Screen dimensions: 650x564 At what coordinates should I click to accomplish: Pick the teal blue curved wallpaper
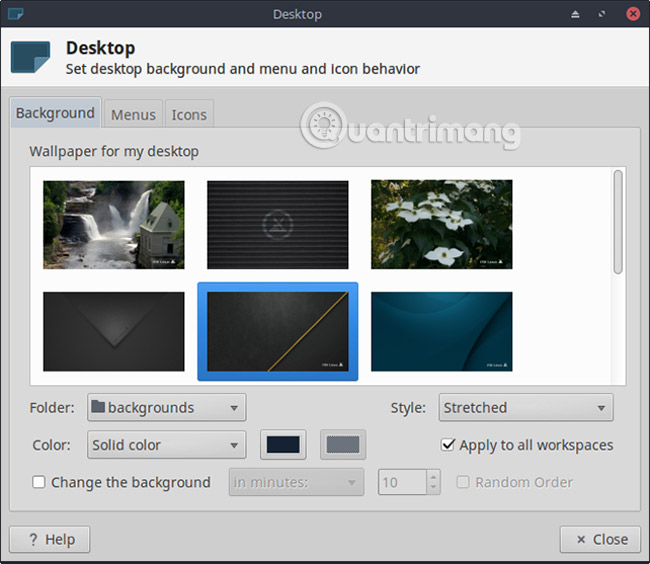[441, 331]
